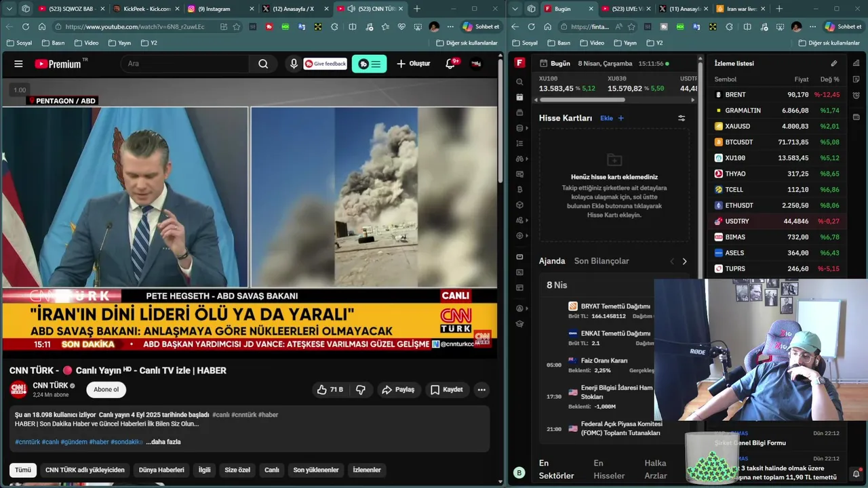Open graduation cap icon in Fintables sidebar
The width and height of the screenshot is (868, 488).
(519, 324)
